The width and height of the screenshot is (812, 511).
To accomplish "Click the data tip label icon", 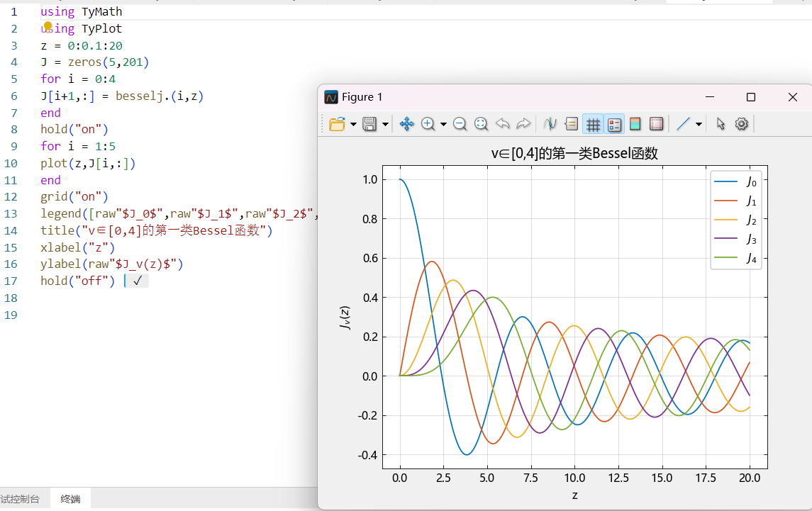I will tap(571, 124).
